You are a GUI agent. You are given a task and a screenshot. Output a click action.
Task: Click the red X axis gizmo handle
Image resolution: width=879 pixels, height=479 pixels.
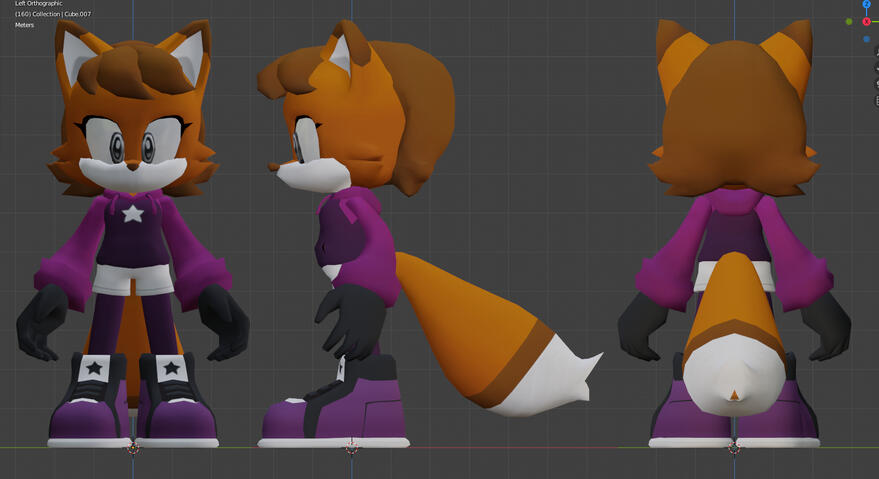866,21
